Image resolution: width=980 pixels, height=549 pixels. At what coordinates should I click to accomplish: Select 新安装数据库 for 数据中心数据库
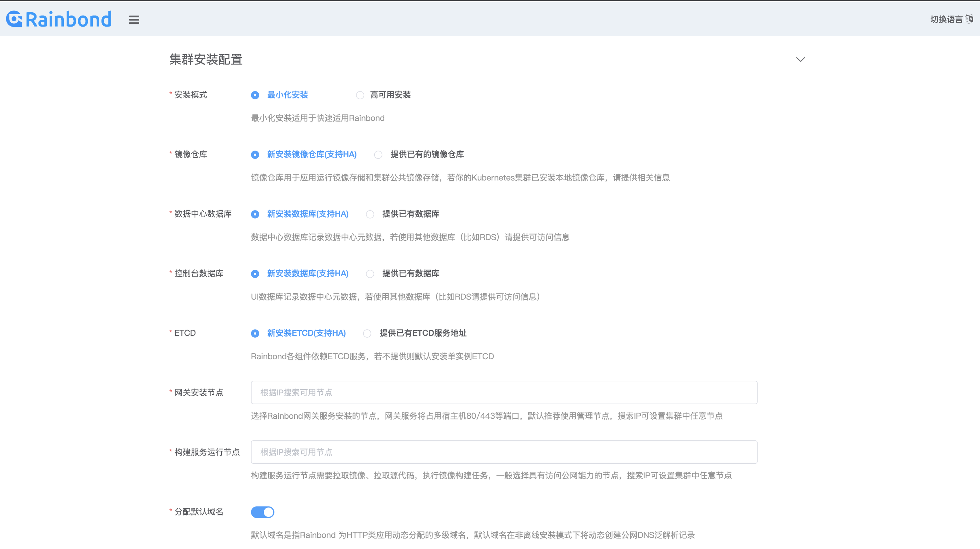click(x=255, y=214)
